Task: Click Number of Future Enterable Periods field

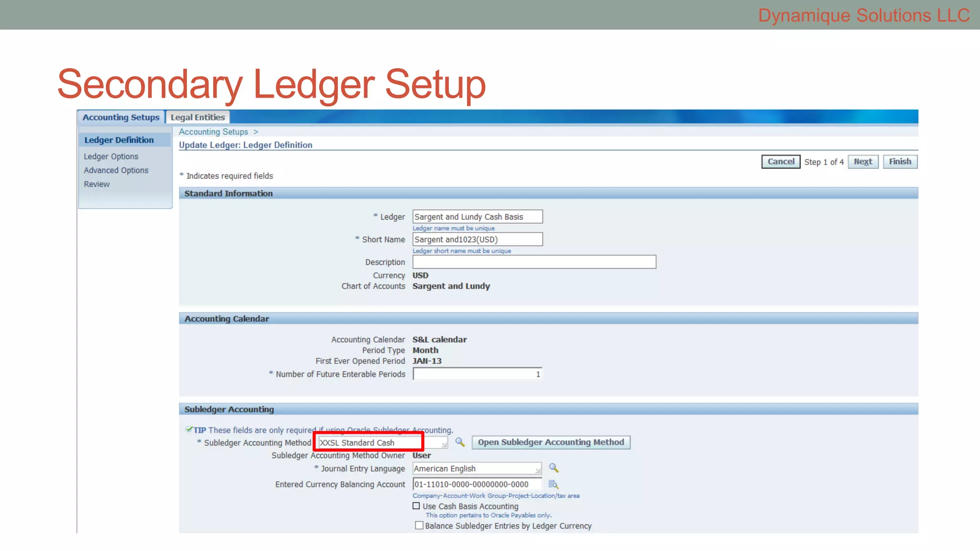Action: pos(477,374)
